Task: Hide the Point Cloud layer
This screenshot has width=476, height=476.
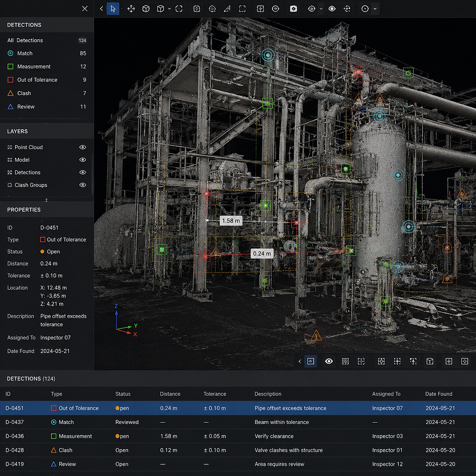Action: tap(83, 147)
